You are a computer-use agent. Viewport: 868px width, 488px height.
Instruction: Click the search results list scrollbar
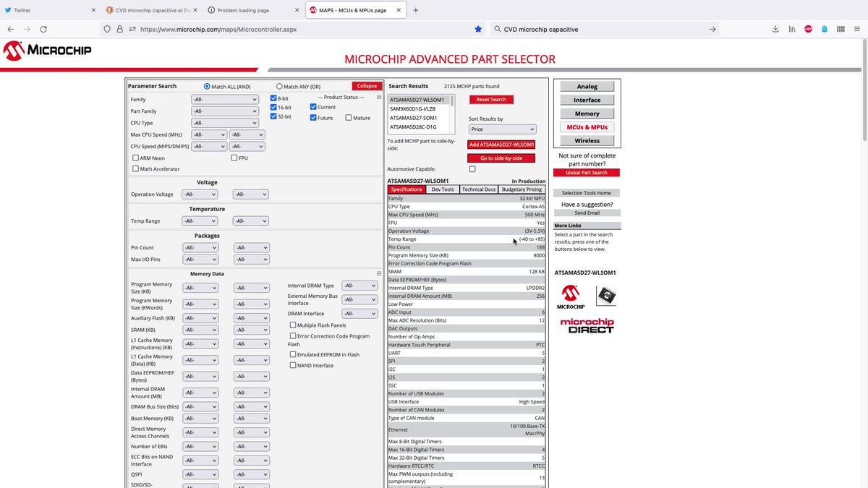pyautogui.click(x=452, y=113)
